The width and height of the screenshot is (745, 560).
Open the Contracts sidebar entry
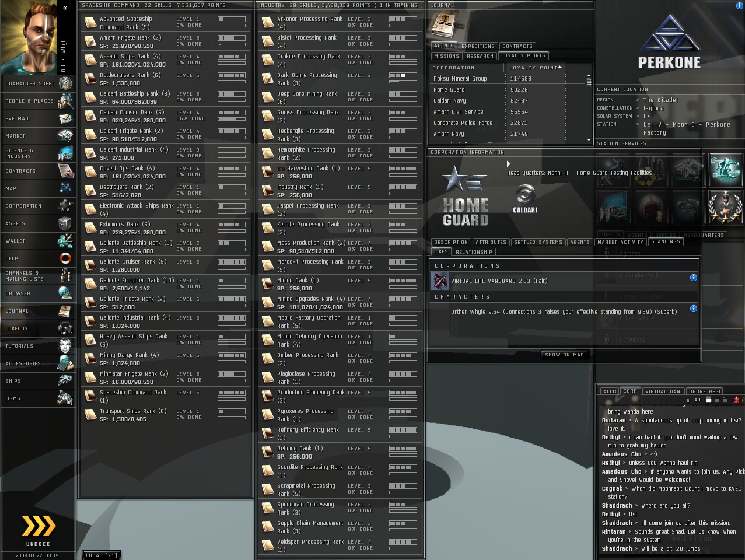tap(38, 171)
